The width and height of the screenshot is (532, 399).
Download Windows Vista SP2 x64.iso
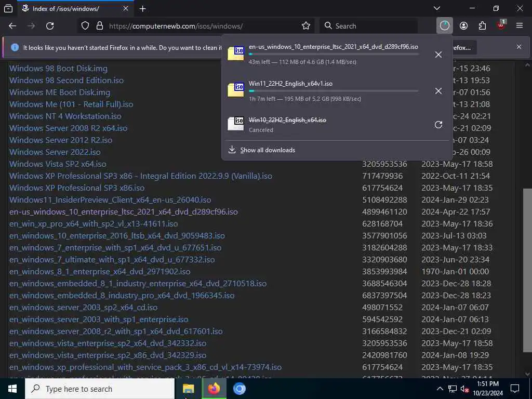58,164
